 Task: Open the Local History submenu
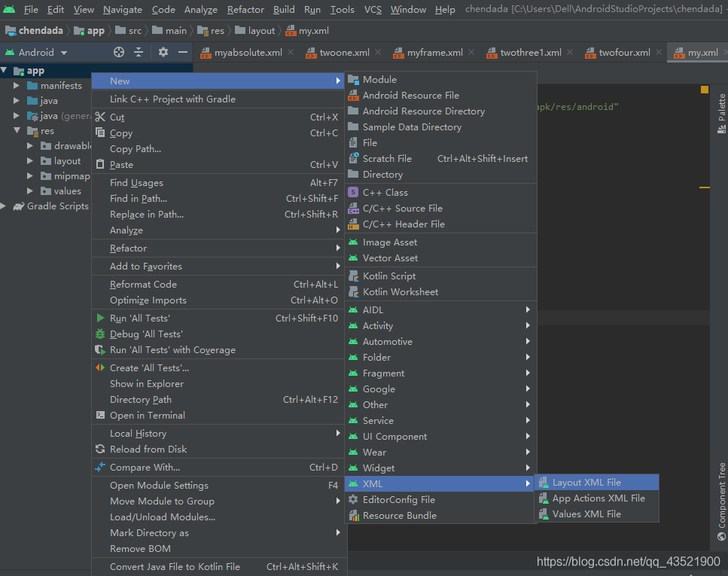click(x=218, y=434)
